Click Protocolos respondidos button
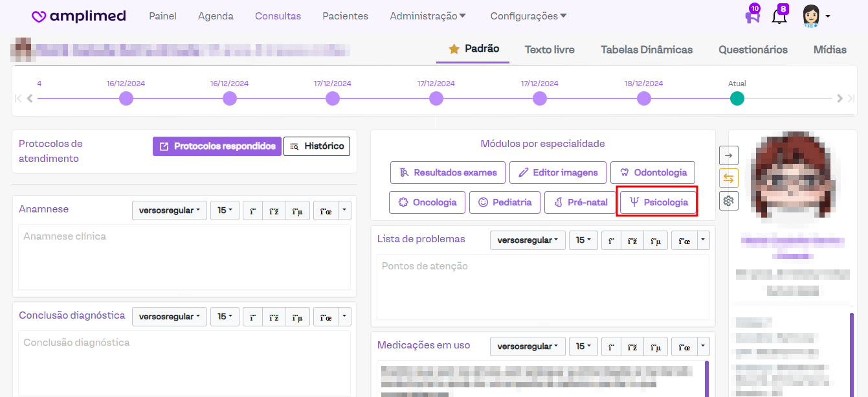Viewport: 868px width, 397px height. (x=217, y=146)
